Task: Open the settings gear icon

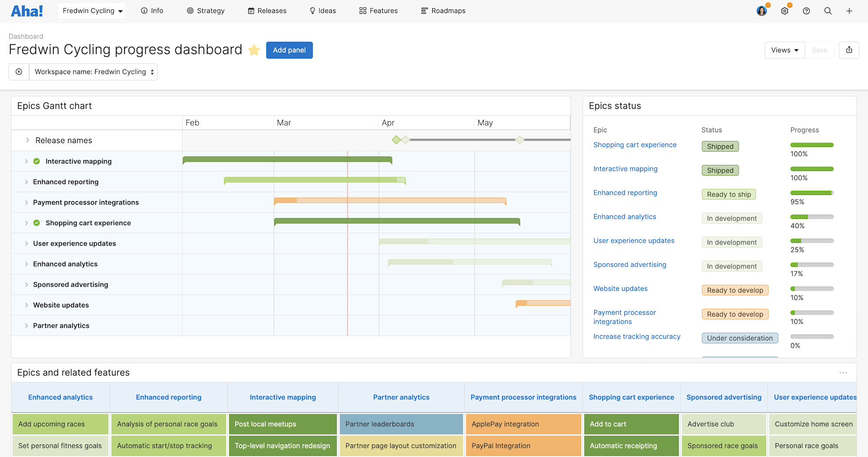Action: pyautogui.click(x=785, y=11)
